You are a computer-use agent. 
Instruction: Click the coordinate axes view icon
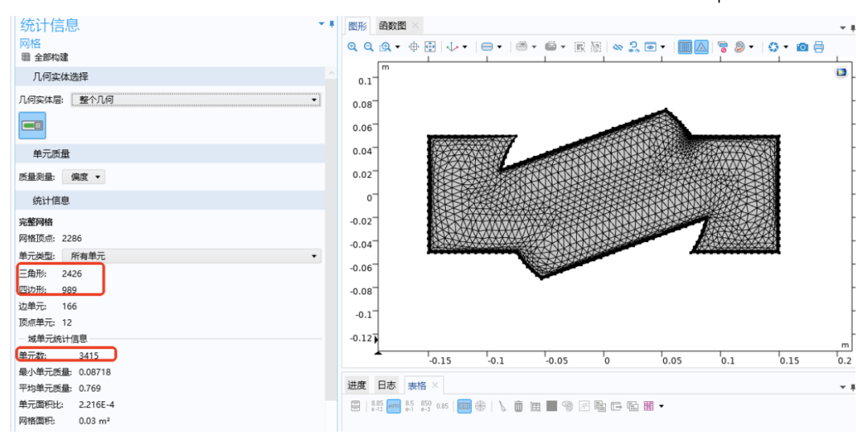452,47
